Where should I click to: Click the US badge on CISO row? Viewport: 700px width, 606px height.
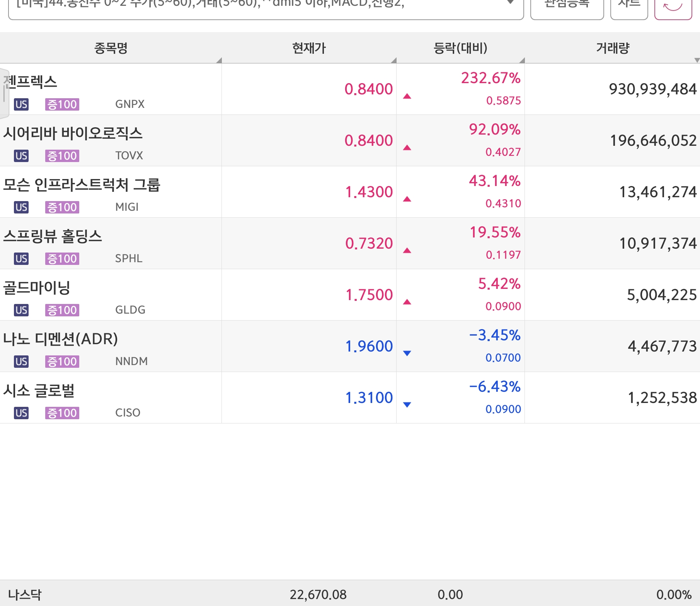pos(21,413)
